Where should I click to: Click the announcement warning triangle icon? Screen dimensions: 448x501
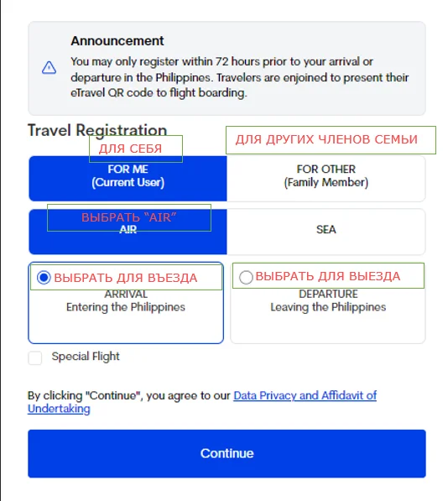[x=49, y=67]
